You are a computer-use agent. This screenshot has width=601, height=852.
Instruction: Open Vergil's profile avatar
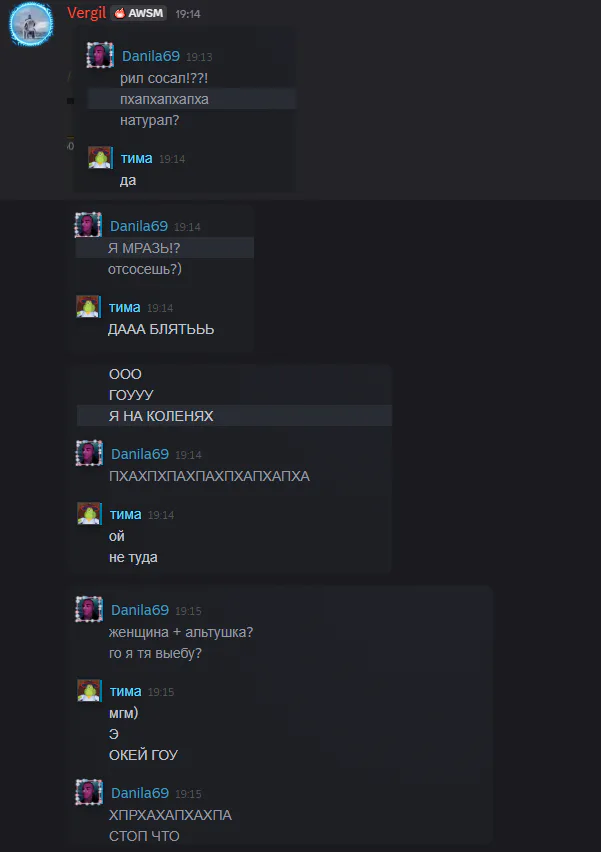(31, 24)
